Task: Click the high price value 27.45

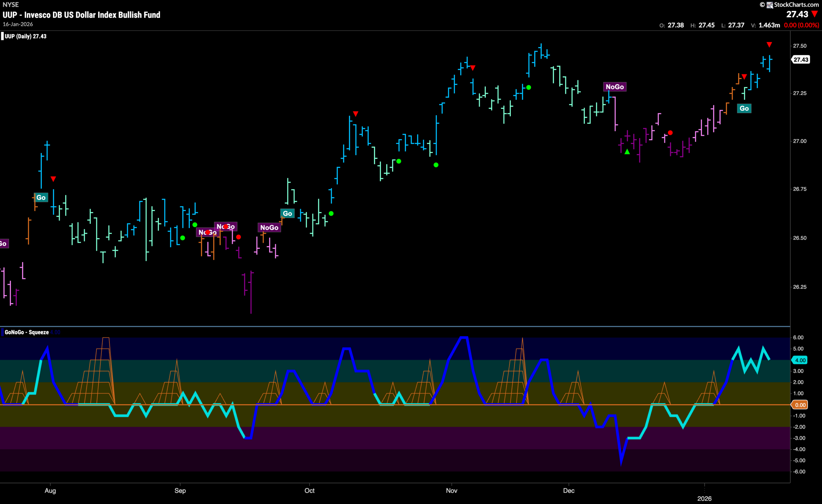Action: point(707,25)
